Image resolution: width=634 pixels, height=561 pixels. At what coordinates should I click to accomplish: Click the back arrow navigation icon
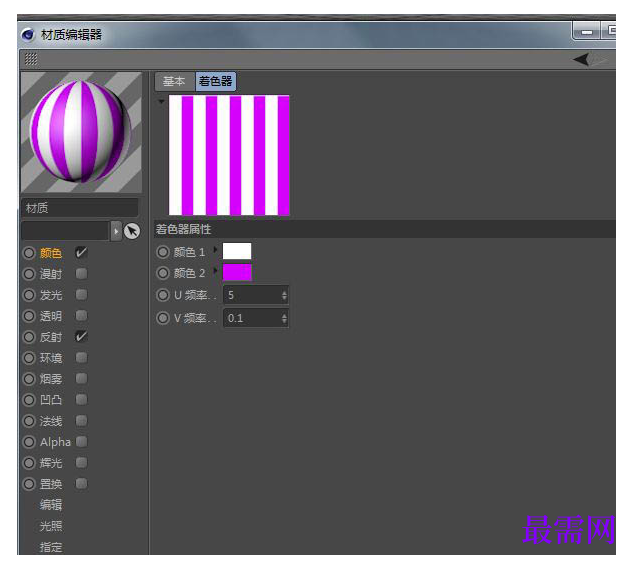(x=581, y=60)
